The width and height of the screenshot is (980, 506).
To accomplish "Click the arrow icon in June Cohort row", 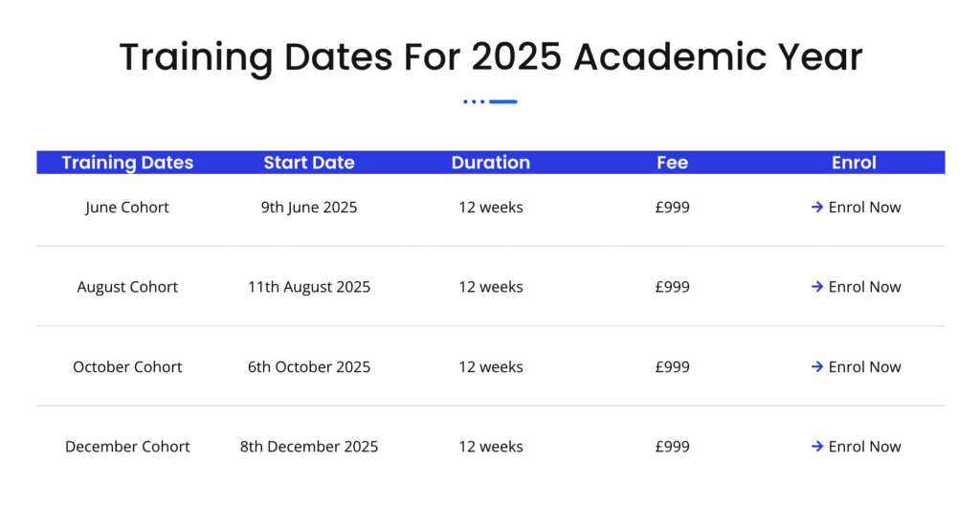I will point(817,207).
